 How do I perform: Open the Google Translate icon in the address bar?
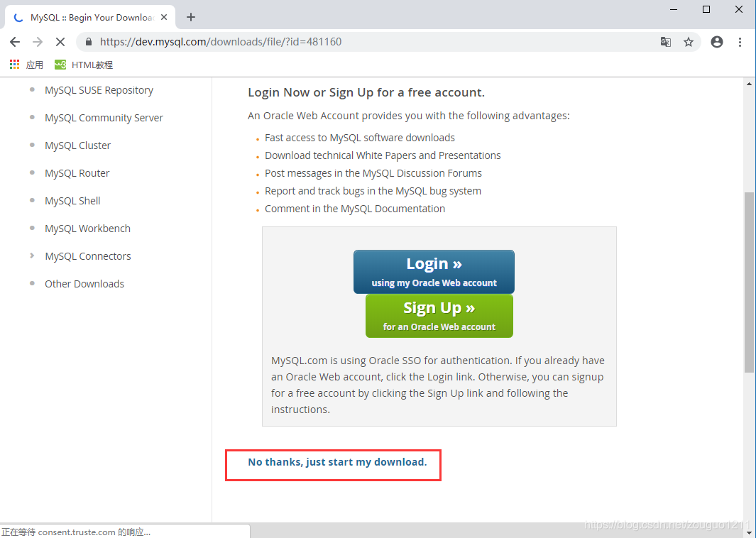pos(666,42)
